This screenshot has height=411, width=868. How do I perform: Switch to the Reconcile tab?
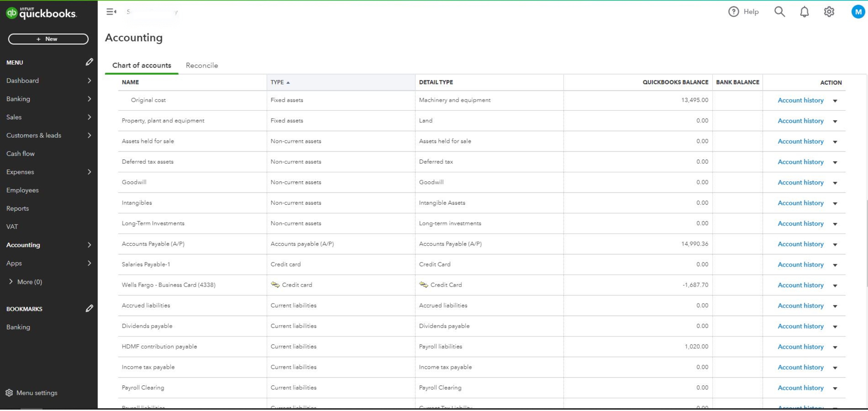tap(201, 65)
